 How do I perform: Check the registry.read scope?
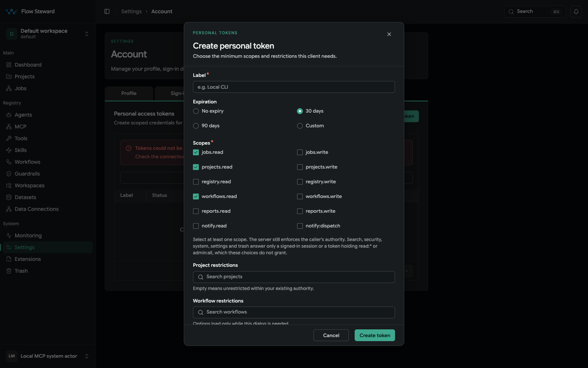pos(196,182)
